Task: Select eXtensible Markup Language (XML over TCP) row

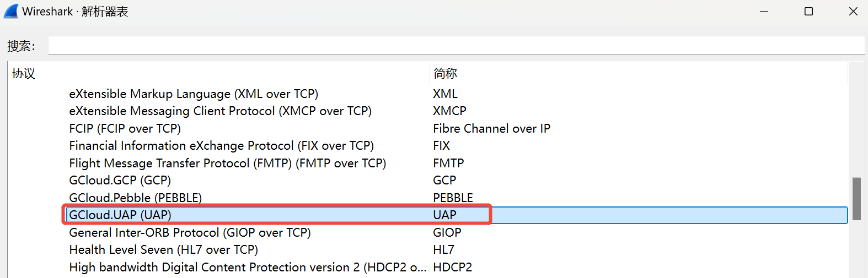Action: click(194, 94)
